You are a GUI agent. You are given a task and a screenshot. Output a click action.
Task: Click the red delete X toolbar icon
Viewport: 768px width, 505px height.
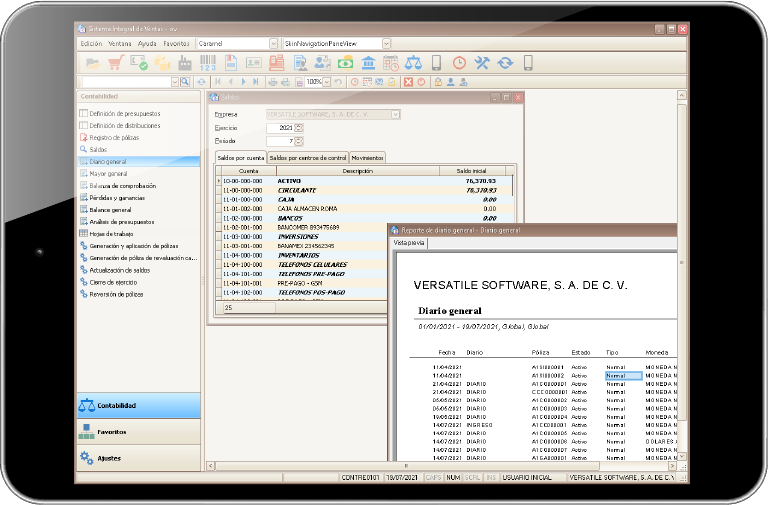tap(408, 82)
